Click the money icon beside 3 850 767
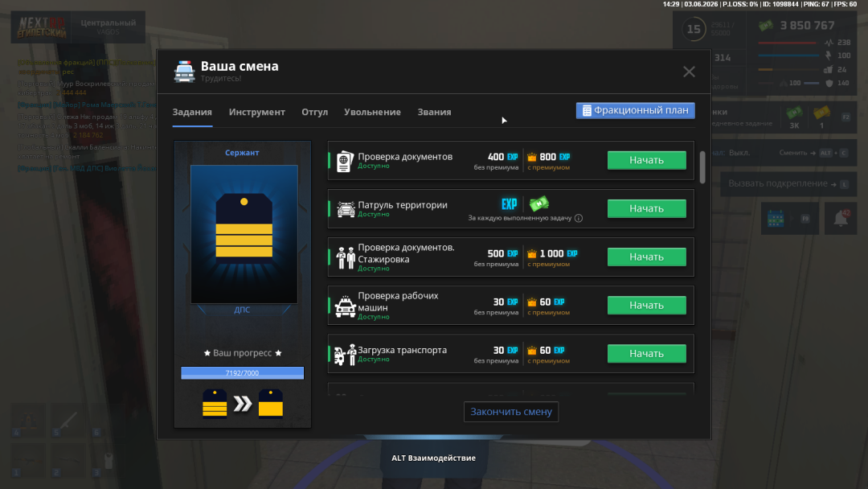Screen dimensions: 868x489 point(766,26)
